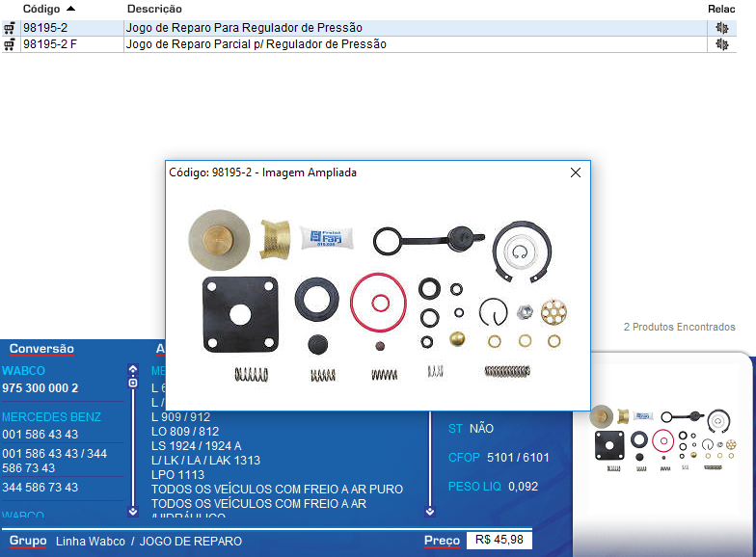The width and height of the screenshot is (756, 557).
Task: Click the Grupo label
Action: [27, 542]
